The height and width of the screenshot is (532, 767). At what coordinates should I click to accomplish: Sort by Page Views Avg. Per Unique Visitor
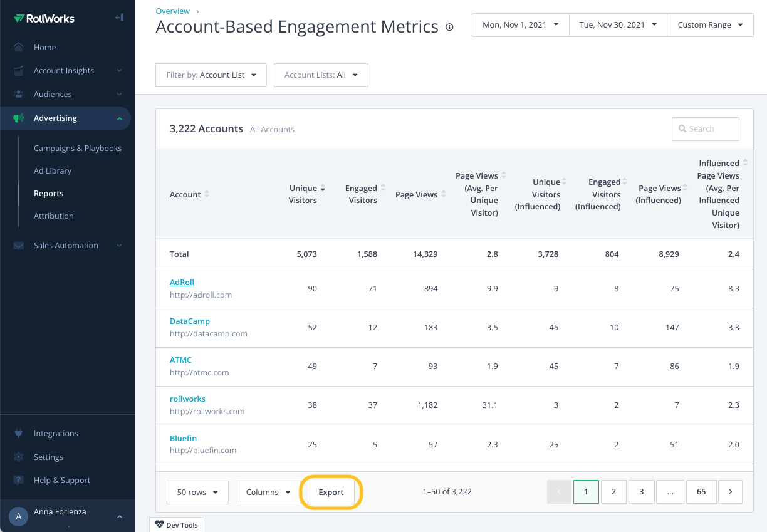[x=504, y=175]
